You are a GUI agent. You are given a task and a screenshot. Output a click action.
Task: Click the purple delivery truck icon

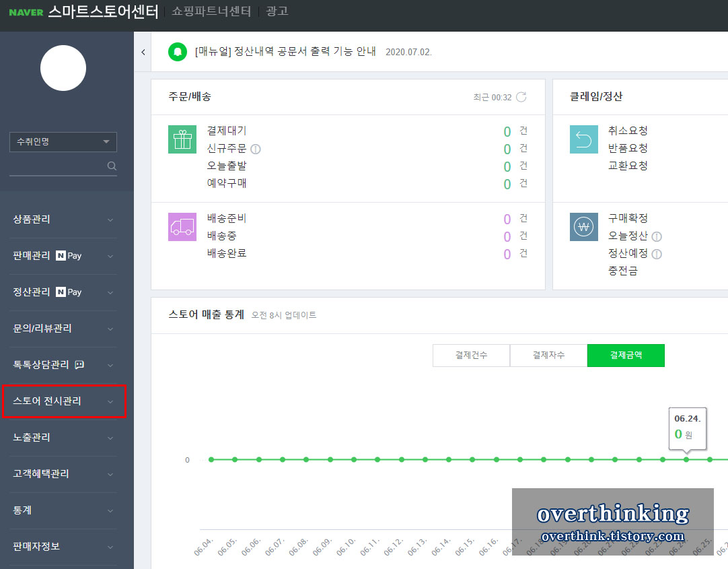point(182,227)
